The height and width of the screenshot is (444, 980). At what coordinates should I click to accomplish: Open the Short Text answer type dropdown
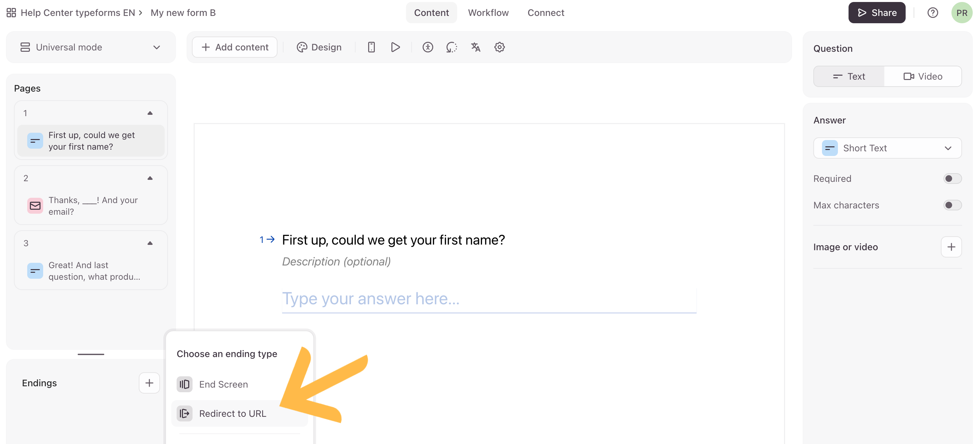887,148
